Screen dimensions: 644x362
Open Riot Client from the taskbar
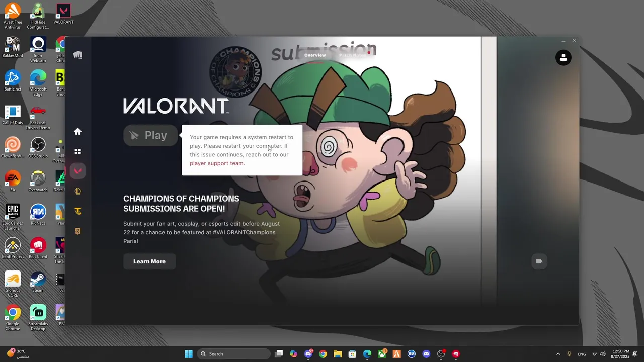point(456,354)
